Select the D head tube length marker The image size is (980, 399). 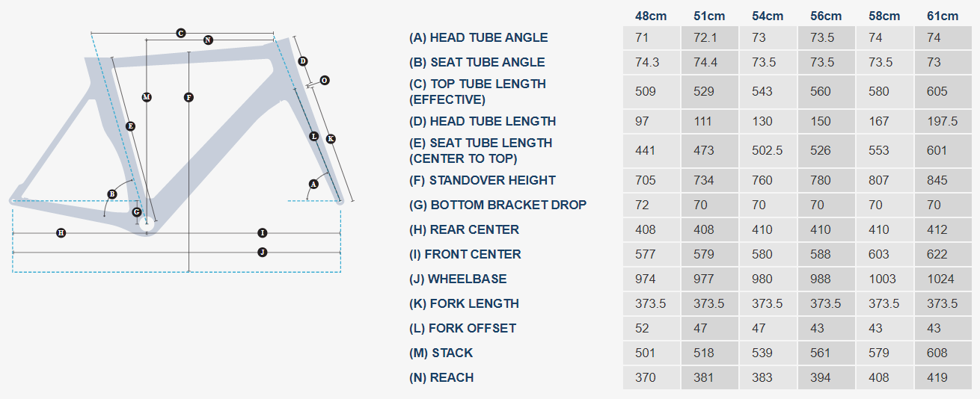pos(303,61)
